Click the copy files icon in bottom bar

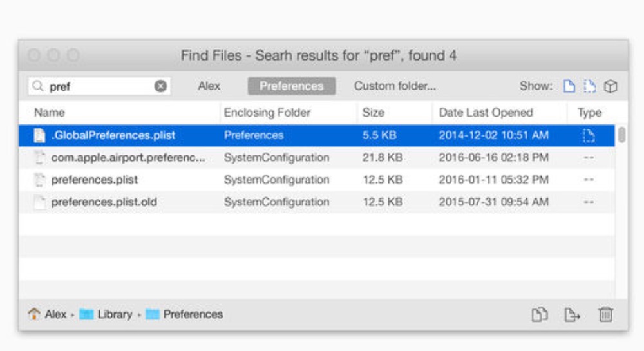[538, 314]
